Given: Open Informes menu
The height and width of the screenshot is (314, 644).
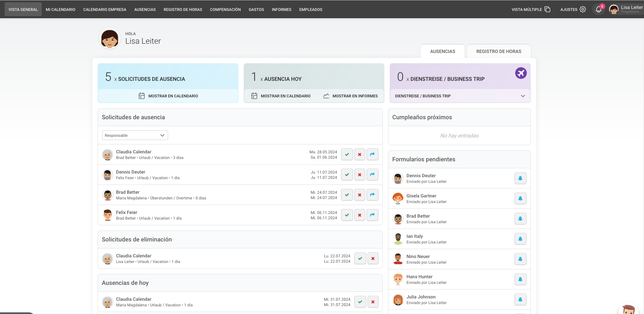Looking at the screenshot, I should pos(282,9).
